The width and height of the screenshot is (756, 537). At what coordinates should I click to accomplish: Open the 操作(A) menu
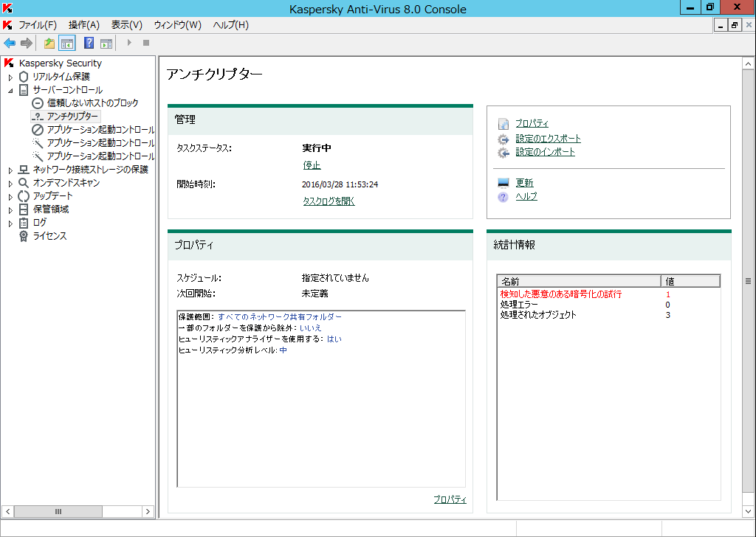(84, 25)
